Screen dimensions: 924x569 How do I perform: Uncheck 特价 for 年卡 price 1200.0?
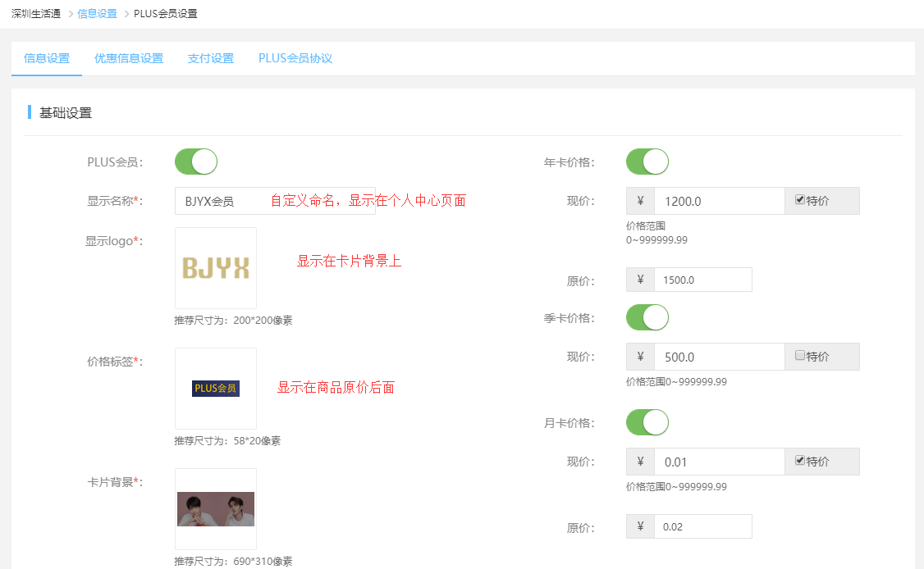tap(799, 200)
